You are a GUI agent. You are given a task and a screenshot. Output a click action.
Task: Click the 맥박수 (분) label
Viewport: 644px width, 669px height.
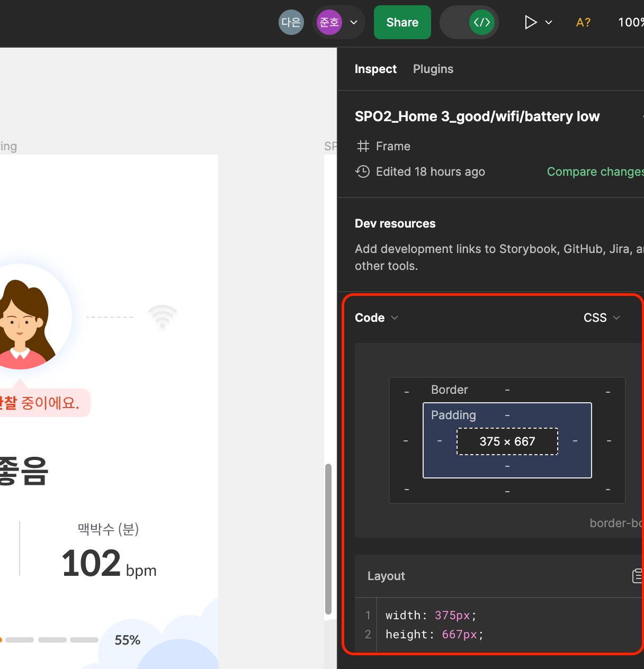point(109,529)
